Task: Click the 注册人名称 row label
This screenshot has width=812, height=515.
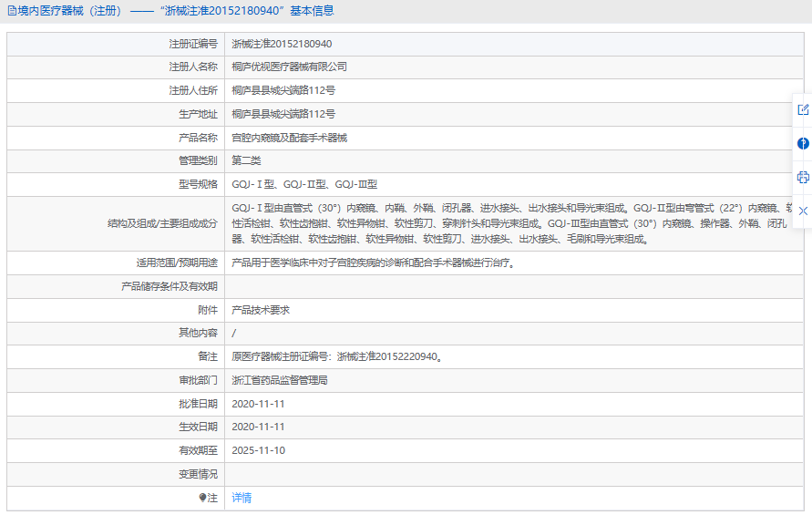Action: click(x=193, y=67)
